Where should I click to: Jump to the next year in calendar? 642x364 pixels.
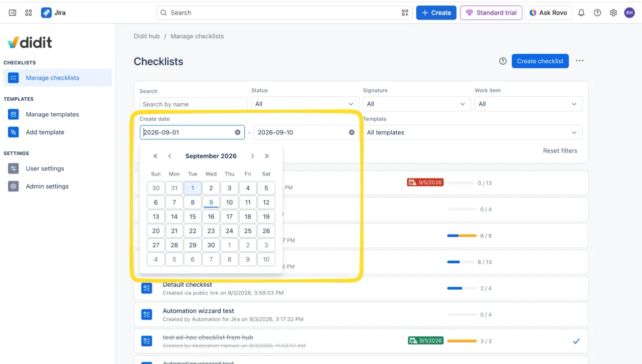[266, 156]
